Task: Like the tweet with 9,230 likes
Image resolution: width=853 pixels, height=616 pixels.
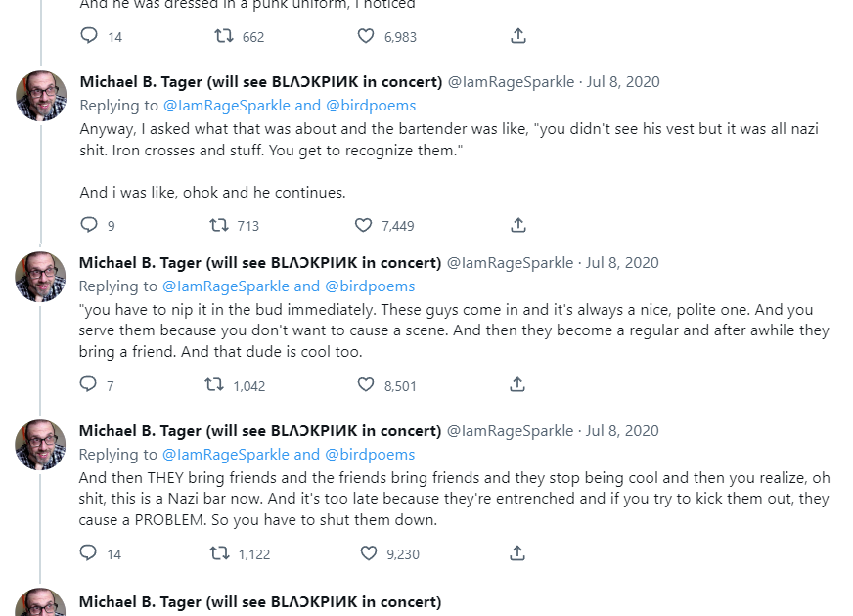Action: [369, 553]
